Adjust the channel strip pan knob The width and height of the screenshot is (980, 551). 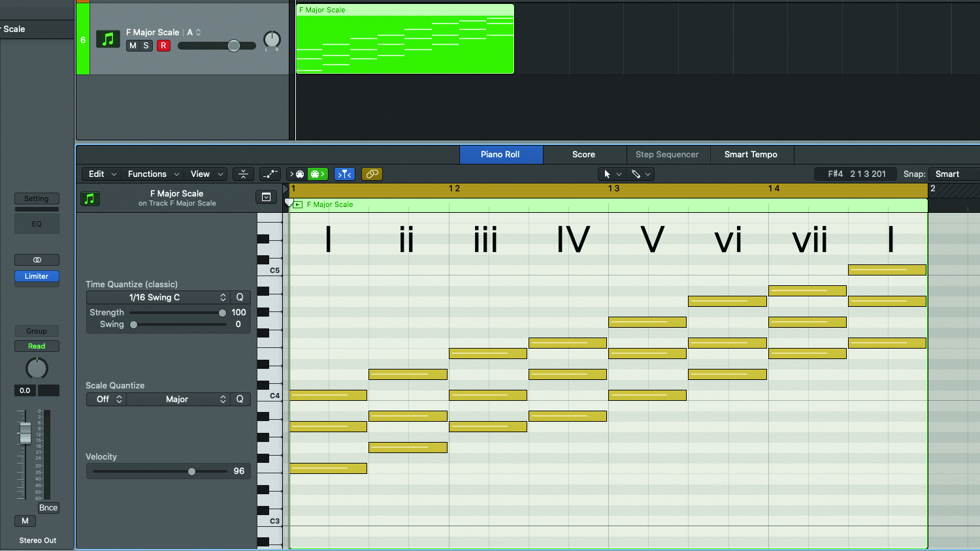coord(37,368)
